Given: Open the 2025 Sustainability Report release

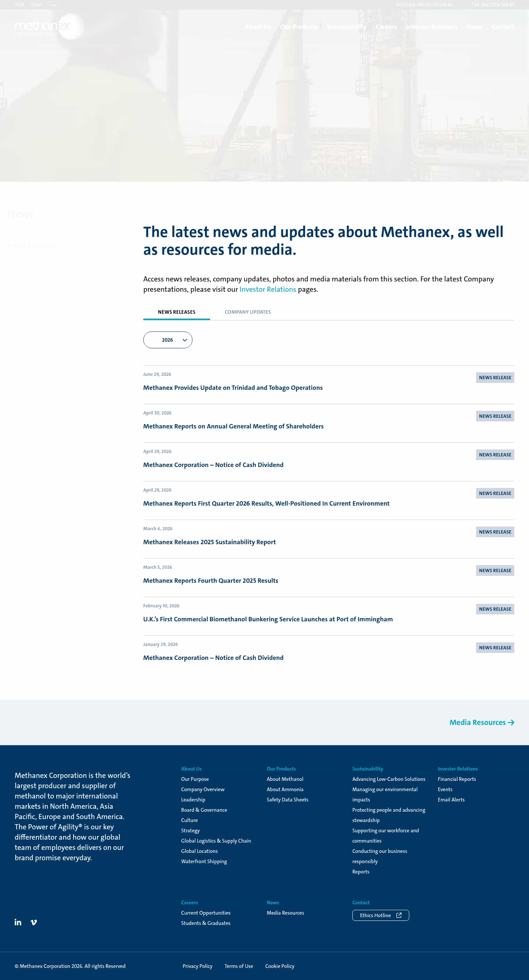Looking at the screenshot, I should click(209, 542).
